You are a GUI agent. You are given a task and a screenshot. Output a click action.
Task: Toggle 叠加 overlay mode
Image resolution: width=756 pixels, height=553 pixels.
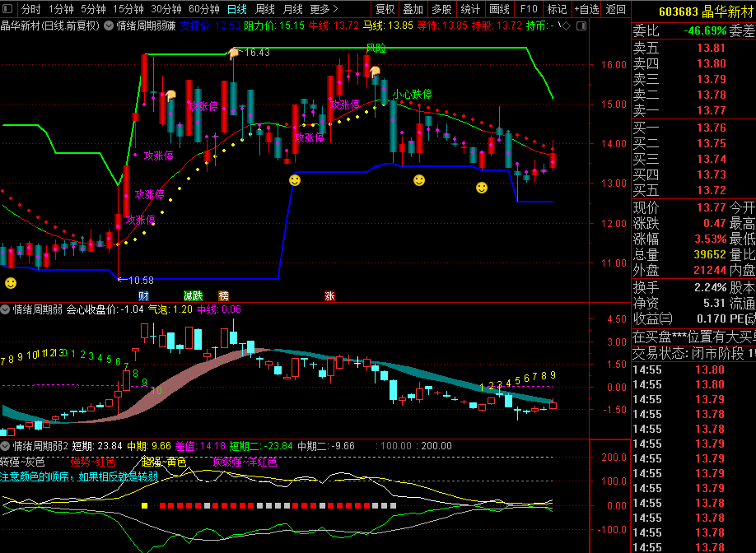pyautogui.click(x=413, y=9)
